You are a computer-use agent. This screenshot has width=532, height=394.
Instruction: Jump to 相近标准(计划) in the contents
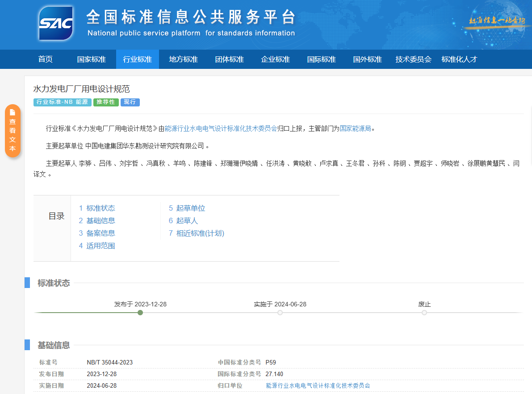(200, 233)
